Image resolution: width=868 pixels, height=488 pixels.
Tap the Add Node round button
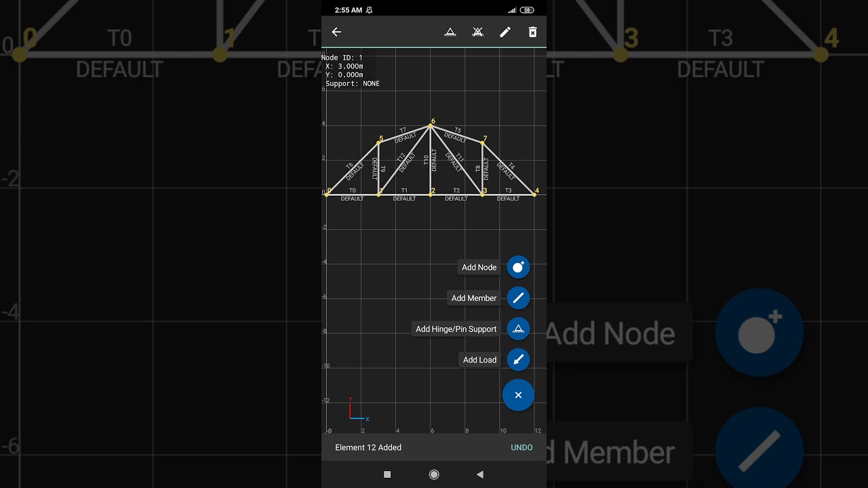518,267
